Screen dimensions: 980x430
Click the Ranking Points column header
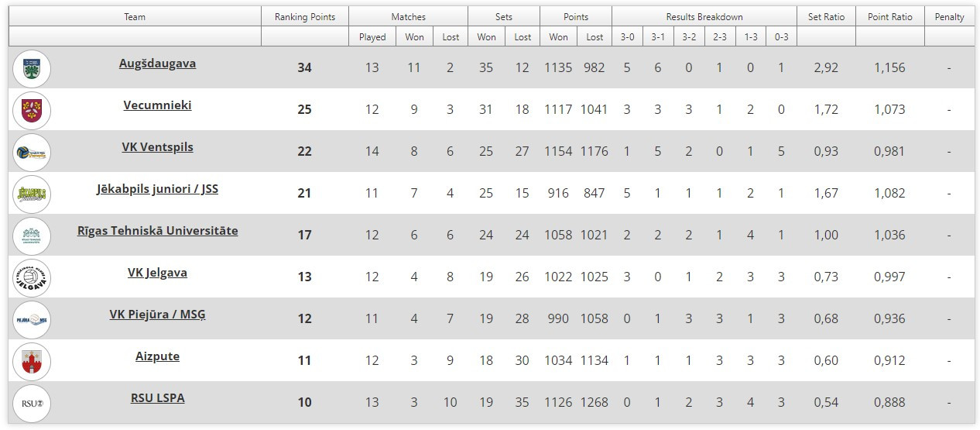[x=304, y=17]
